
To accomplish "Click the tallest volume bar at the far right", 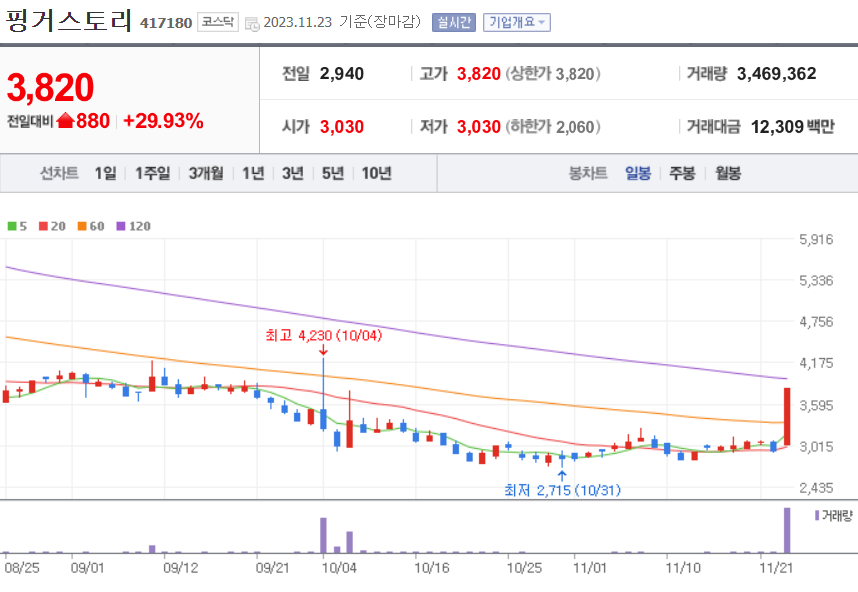I will (787, 531).
